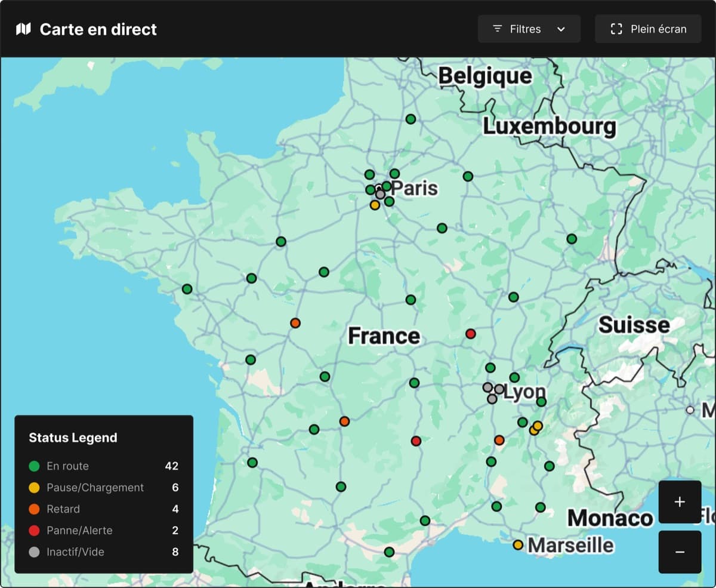Image resolution: width=716 pixels, height=588 pixels.
Task: Click the filter funnel icon in Filtres button
Action: (497, 28)
